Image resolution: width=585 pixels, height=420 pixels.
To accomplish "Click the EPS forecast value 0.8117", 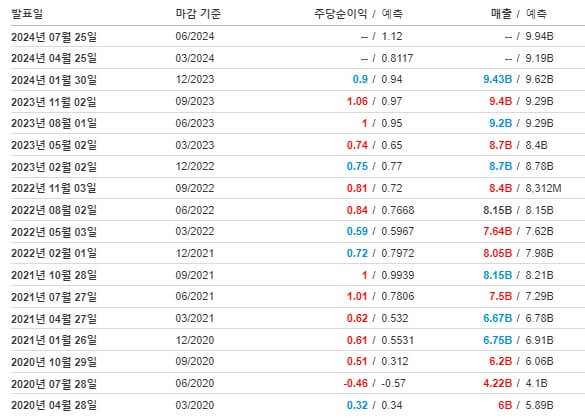I will click(x=397, y=58).
